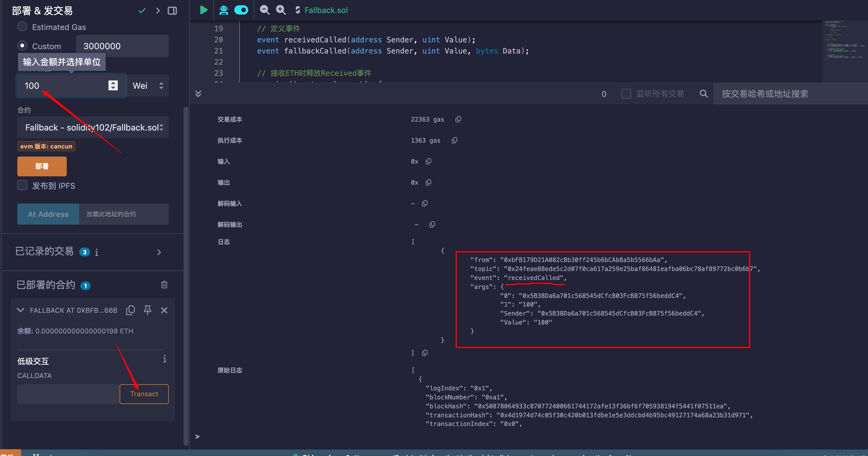Click the 按交易哈希或地址搜索 search field

click(x=790, y=93)
